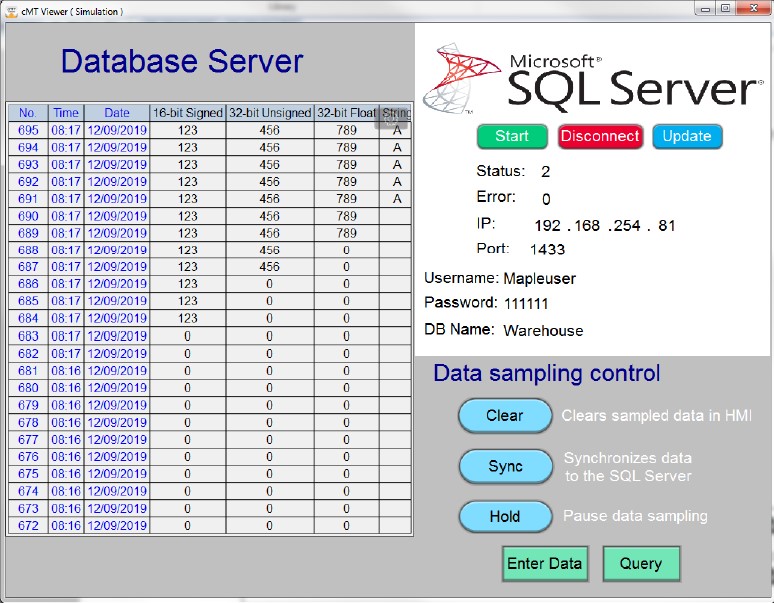Image resolution: width=774 pixels, height=603 pixels.
Task: Click the Error value 0
Action: (x=546, y=199)
